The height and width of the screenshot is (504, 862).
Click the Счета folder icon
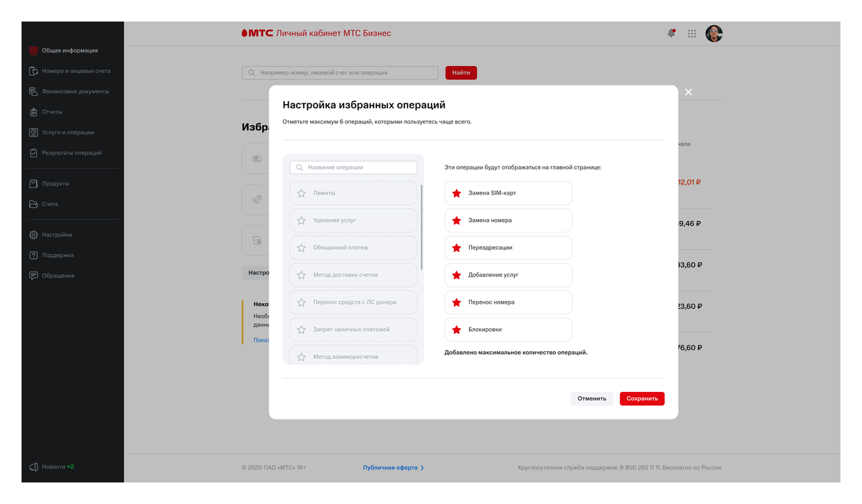(33, 204)
